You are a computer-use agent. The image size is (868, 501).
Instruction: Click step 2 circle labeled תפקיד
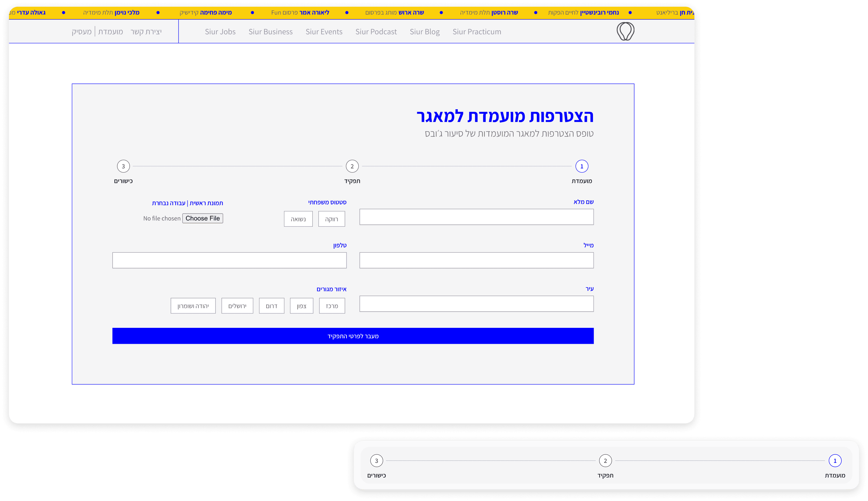pyautogui.click(x=352, y=166)
